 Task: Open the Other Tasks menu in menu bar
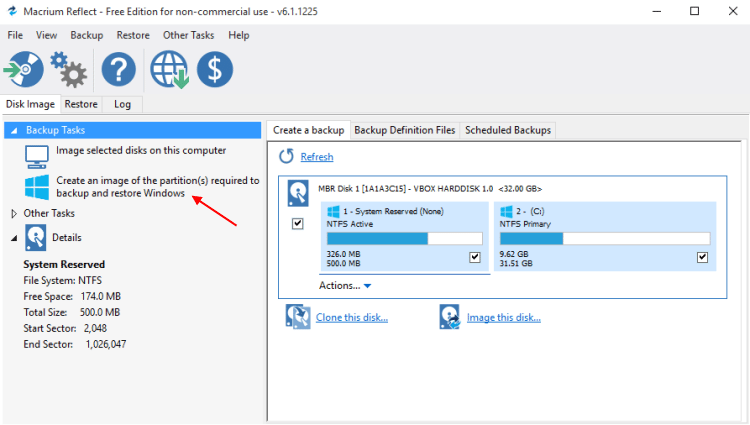click(188, 35)
